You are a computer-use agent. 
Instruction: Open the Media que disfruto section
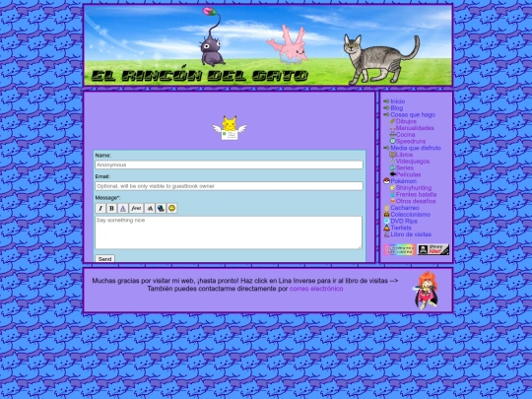pyautogui.click(x=416, y=148)
